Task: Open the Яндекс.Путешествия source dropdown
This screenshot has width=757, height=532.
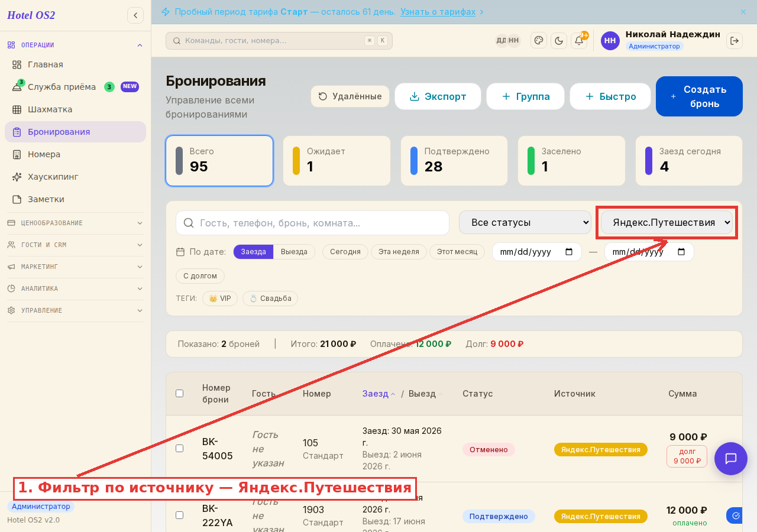Action: [x=667, y=222]
